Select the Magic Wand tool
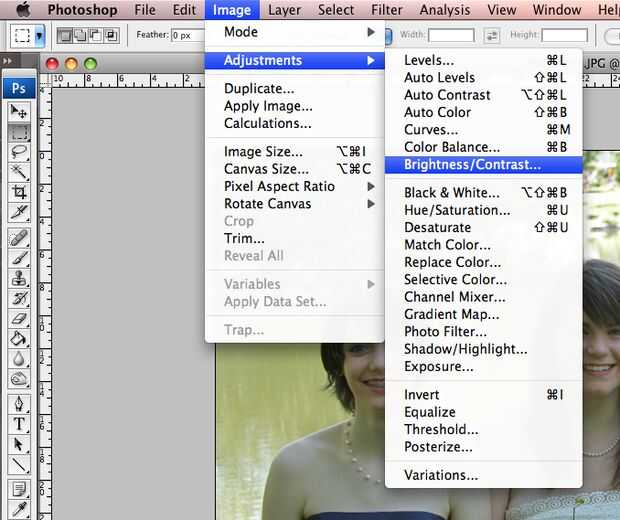Image resolution: width=620 pixels, height=520 pixels. (x=19, y=172)
